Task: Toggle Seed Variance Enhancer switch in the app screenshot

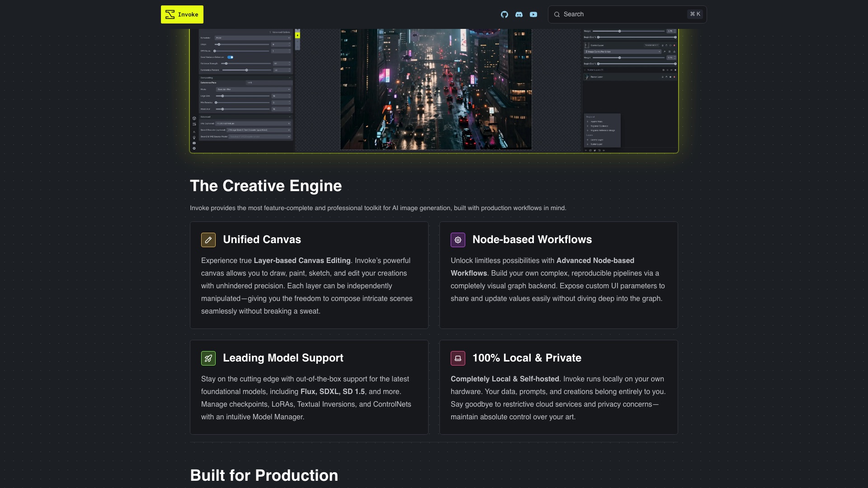Action: point(230,57)
